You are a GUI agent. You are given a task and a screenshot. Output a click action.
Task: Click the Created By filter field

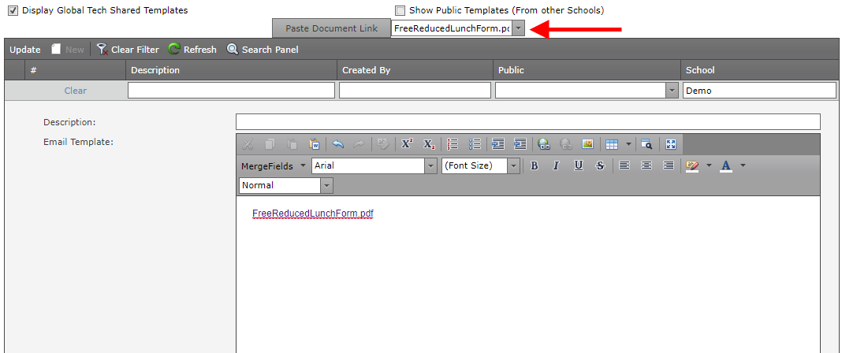(x=415, y=91)
